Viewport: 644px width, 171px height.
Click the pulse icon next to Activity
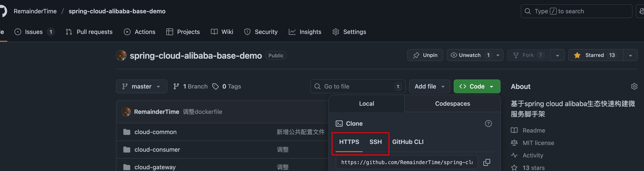[x=514, y=155]
